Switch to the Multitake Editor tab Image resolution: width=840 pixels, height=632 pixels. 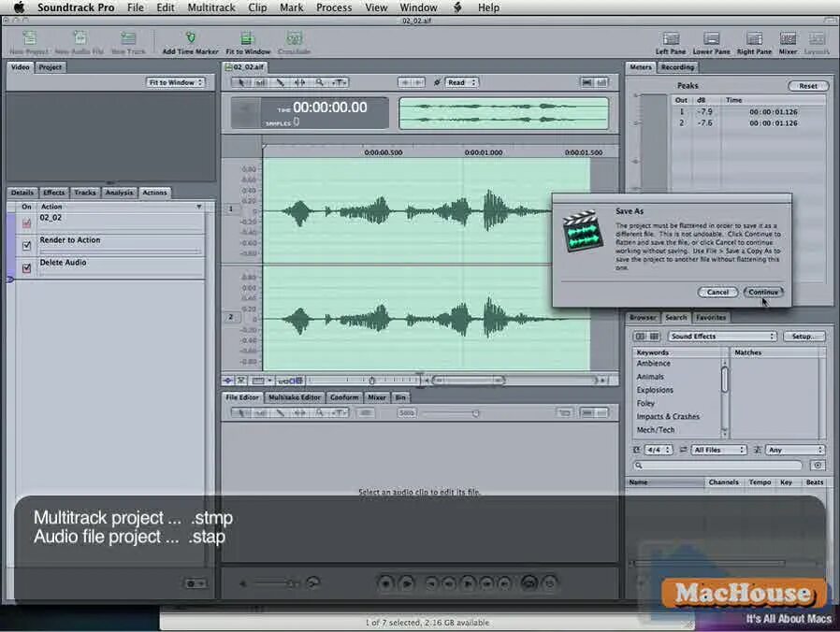click(294, 397)
